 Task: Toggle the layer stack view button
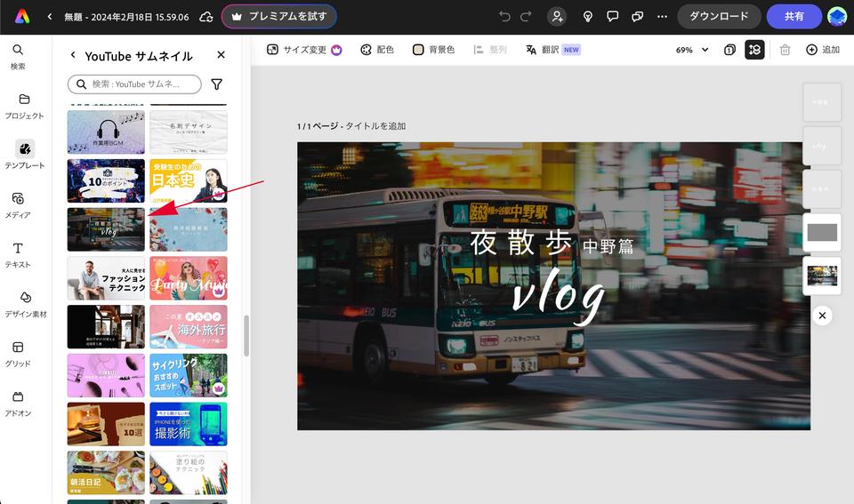(754, 50)
